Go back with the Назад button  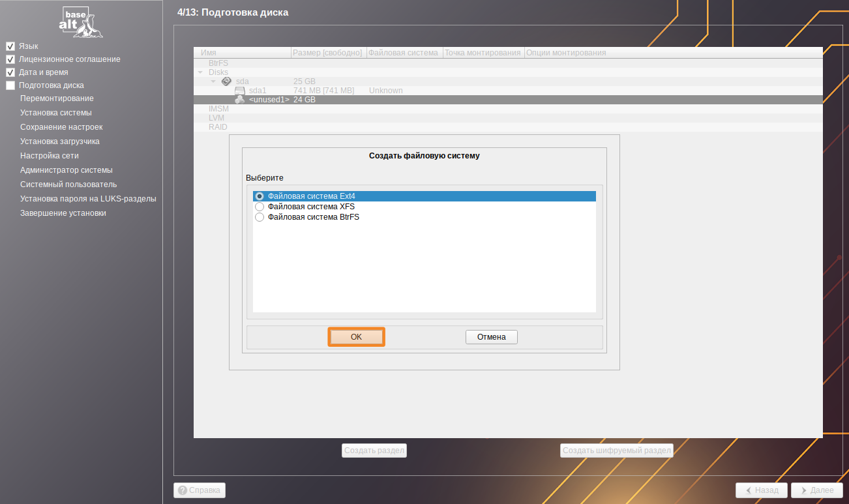(x=761, y=490)
